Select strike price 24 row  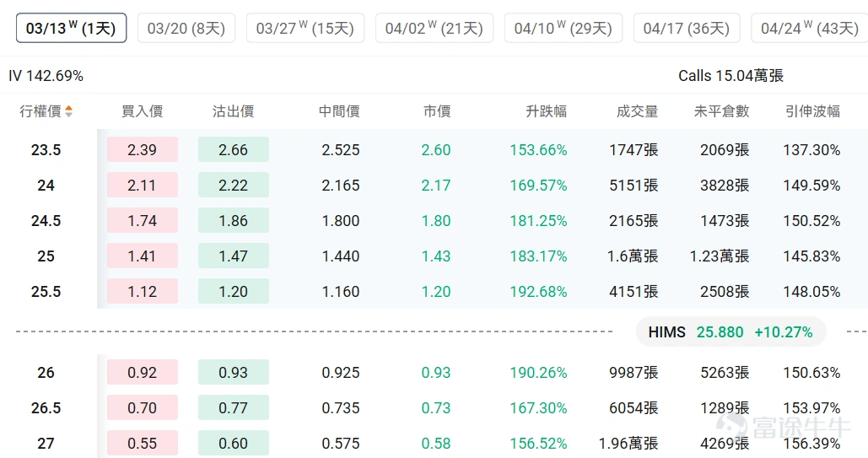(46, 185)
